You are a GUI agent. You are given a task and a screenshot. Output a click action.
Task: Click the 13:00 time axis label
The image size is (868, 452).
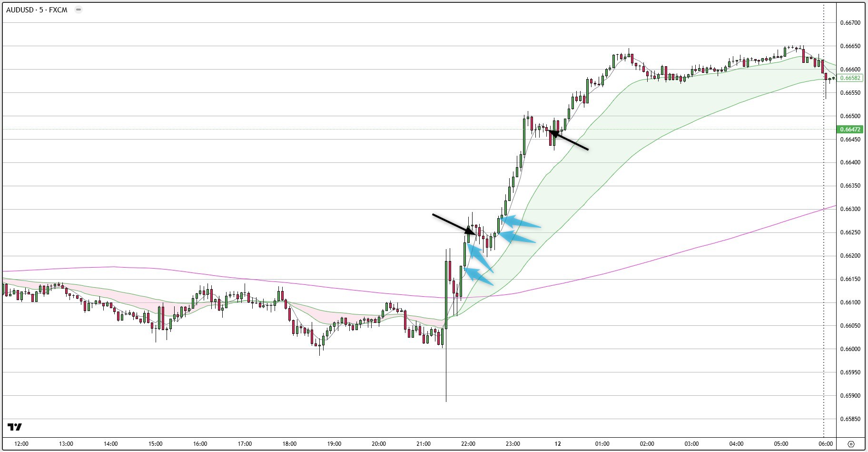click(66, 444)
